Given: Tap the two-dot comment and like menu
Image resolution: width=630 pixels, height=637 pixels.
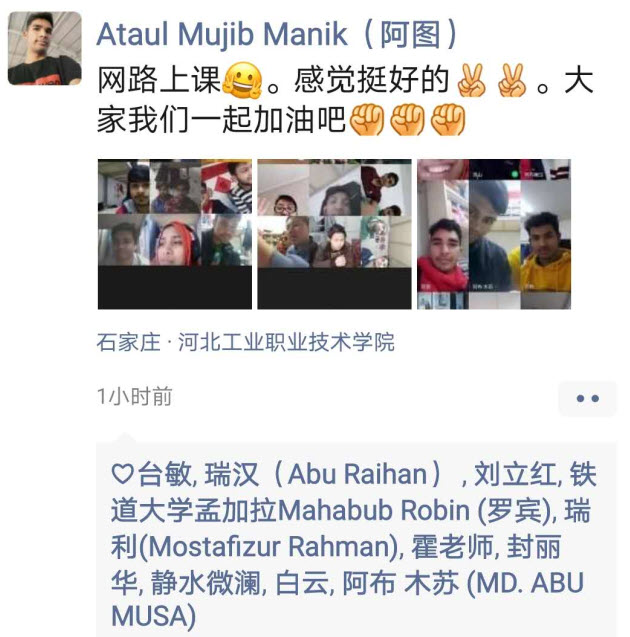Looking at the screenshot, I should tap(587, 399).
